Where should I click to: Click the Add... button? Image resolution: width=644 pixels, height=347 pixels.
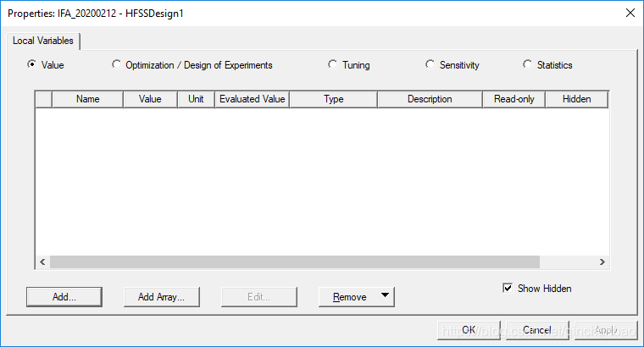pyautogui.click(x=64, y=297)
